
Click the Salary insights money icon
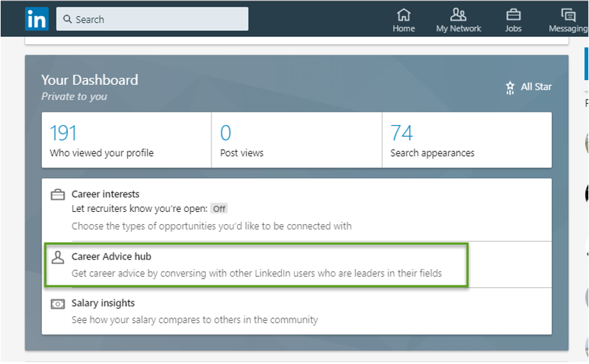[x=58, y=304]
